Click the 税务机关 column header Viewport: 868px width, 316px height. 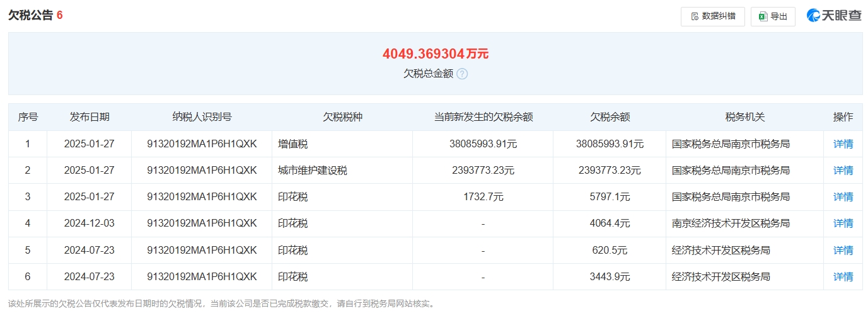coord(745,117)
